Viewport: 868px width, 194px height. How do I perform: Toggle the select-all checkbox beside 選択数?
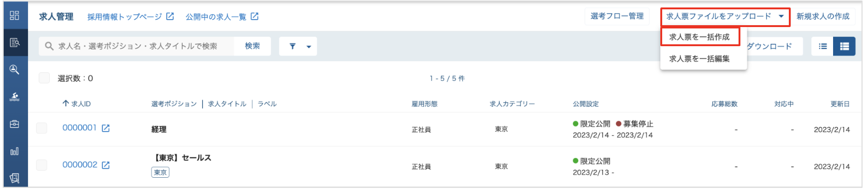(44, 78)
